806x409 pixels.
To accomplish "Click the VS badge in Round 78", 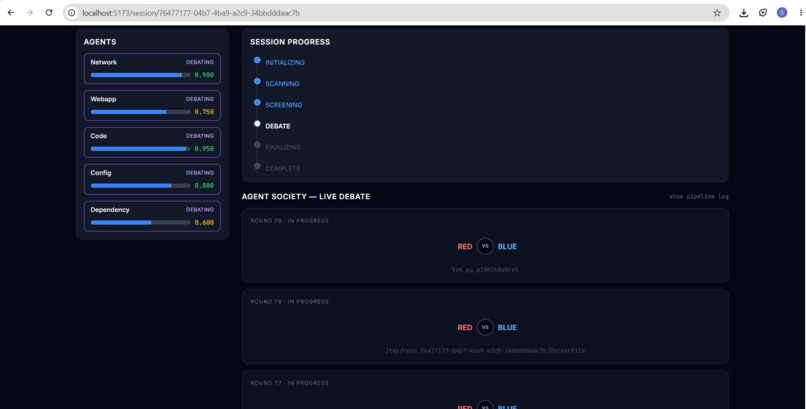I will tap(485, 327).
